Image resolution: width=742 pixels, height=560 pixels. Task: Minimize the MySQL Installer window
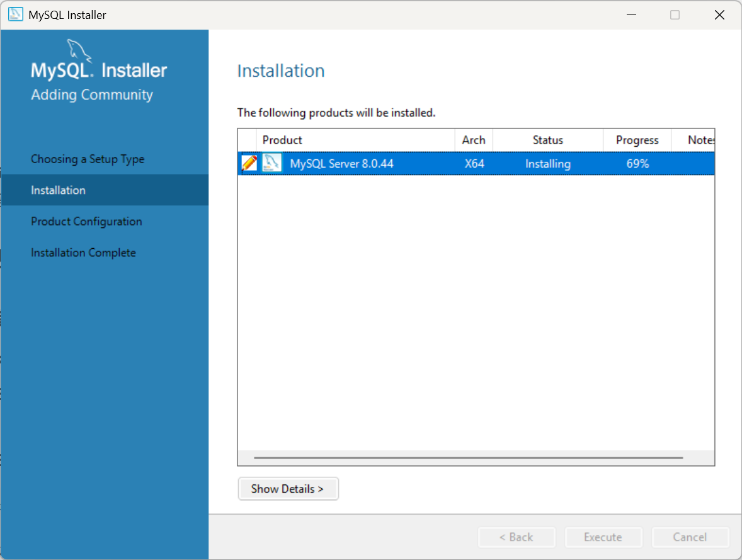631,14
